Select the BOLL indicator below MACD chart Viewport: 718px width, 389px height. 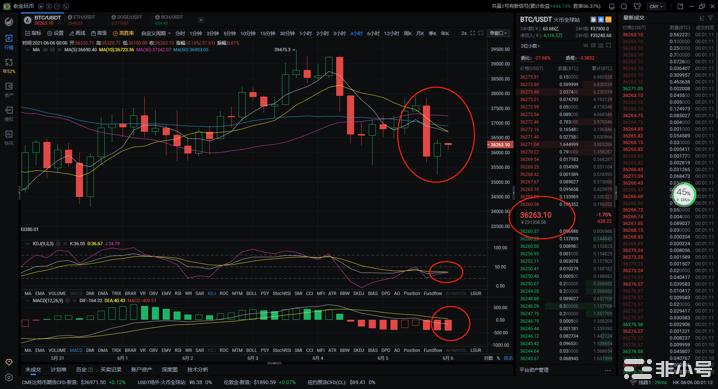[251, 350]
